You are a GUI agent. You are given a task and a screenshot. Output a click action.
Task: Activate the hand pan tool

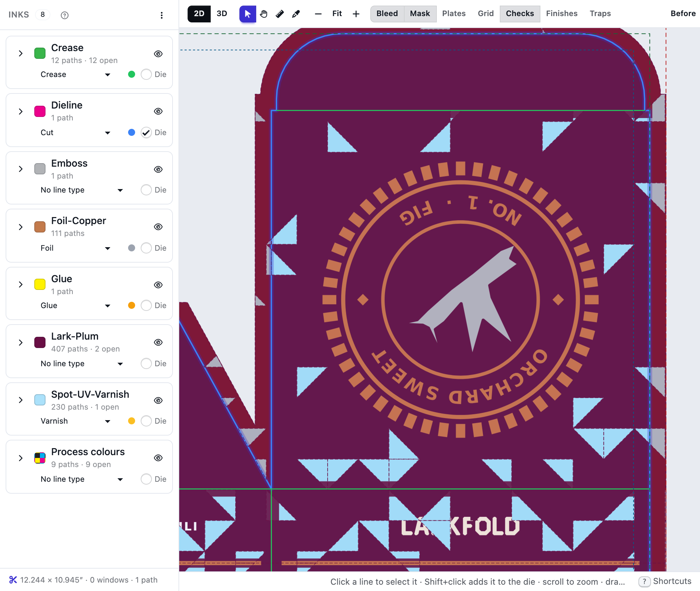[x=264, y=14]
